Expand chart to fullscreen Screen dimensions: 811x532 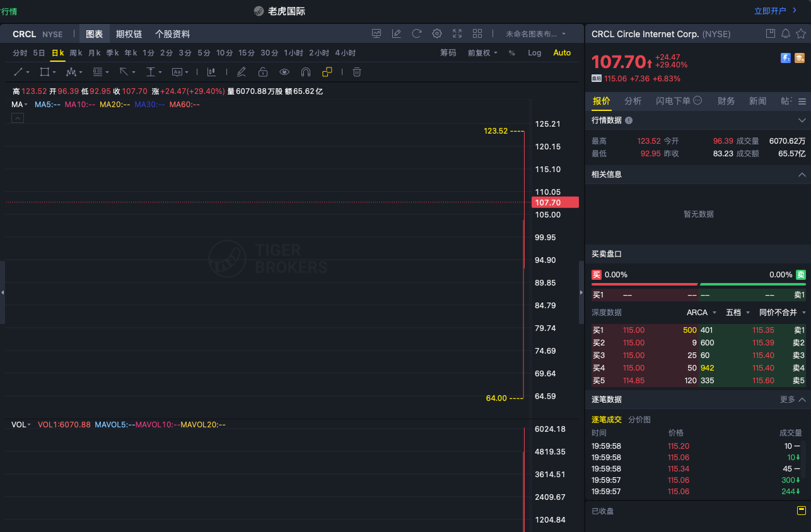tap(457, 33)
